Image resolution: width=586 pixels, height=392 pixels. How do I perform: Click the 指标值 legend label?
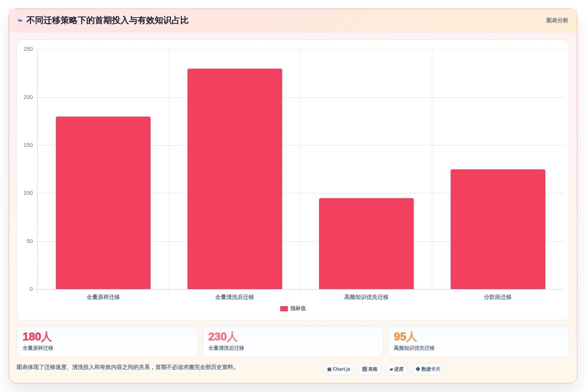pos(298,309)
